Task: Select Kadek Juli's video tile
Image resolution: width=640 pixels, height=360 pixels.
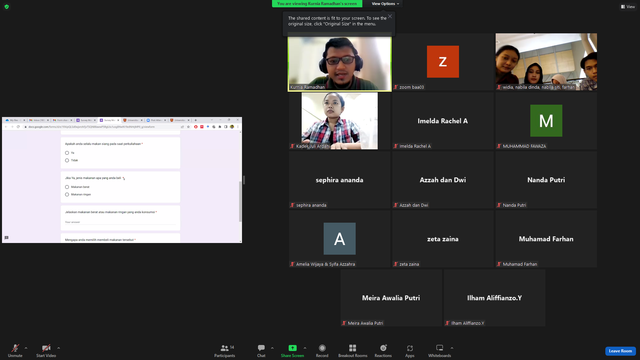Action: [340, 121]
